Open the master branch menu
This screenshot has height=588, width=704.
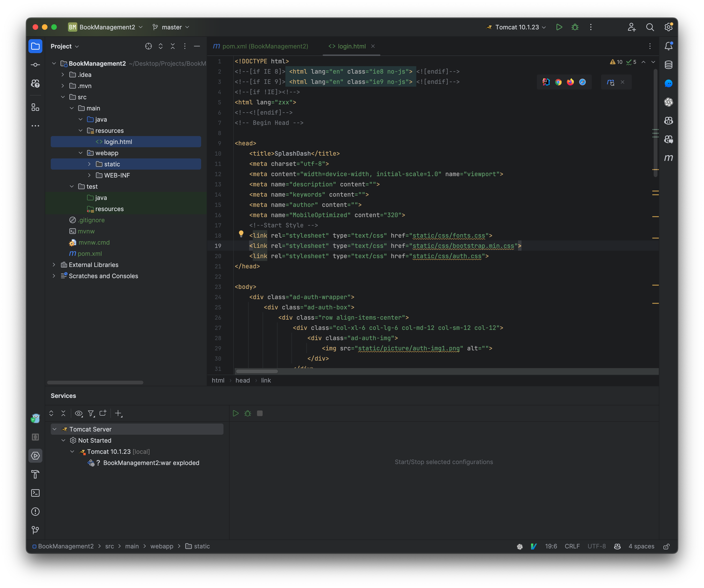(171, 27)
